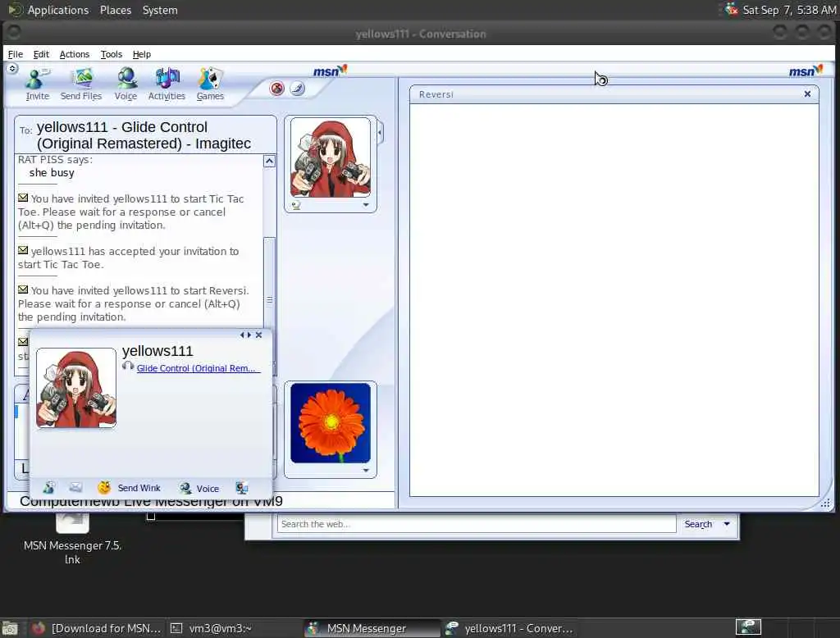Open the Help menu
This screenshot has width=840, height=638.
[142, 54]
